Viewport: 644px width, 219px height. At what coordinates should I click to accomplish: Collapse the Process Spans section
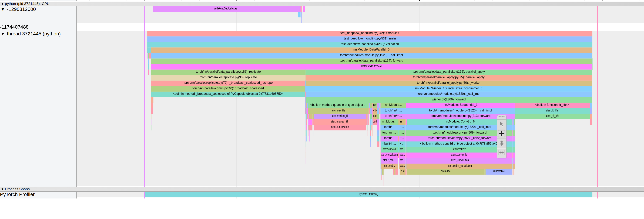click(x=2, y=189)
